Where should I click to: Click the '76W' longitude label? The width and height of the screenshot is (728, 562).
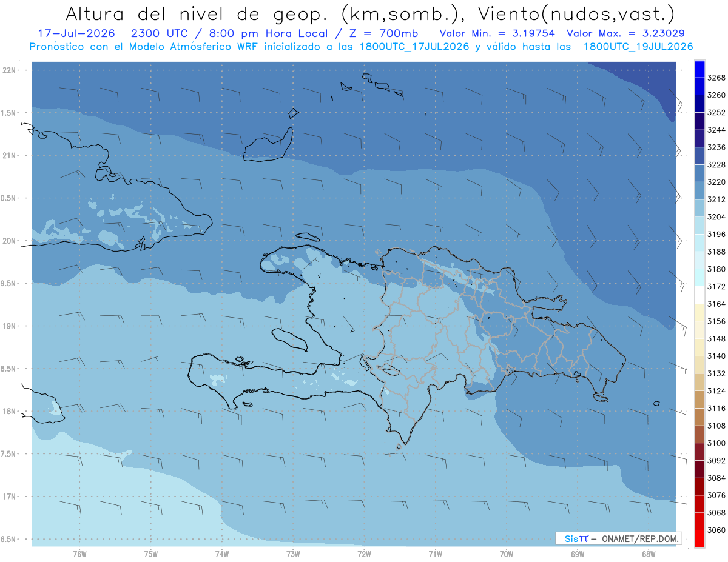pyautogui.click(x=79, y=554)
